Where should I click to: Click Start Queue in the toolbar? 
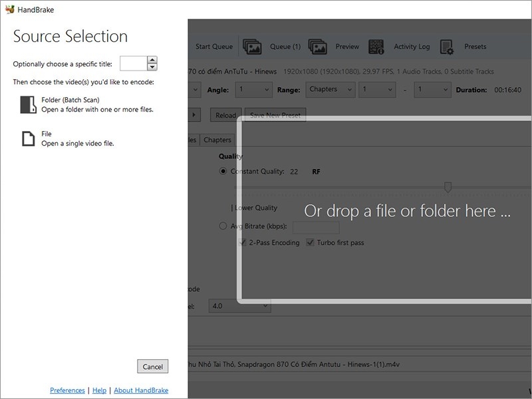click(x=213, y=47)
